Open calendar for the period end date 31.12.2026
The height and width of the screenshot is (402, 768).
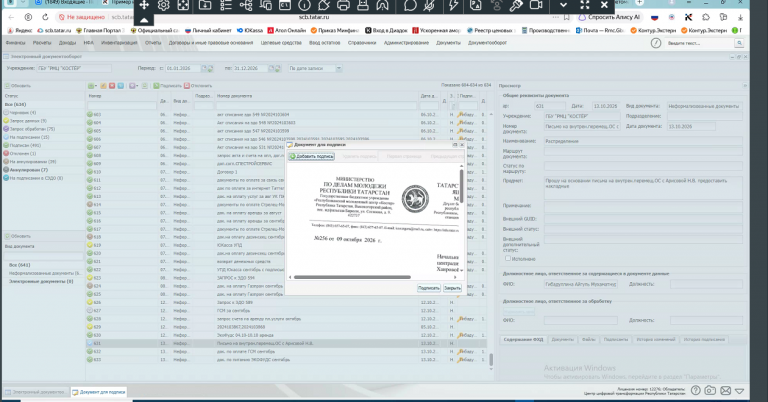271,69
